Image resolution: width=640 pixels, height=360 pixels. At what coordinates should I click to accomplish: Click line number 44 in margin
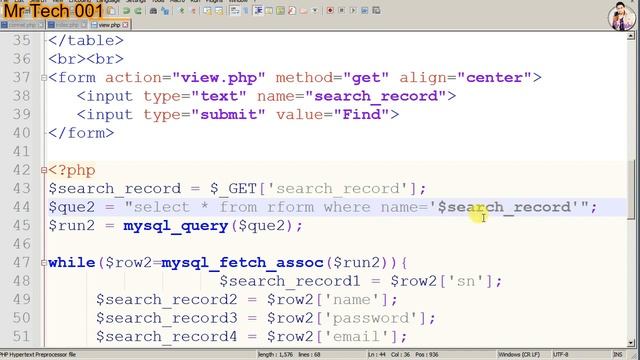pos(22,207)
